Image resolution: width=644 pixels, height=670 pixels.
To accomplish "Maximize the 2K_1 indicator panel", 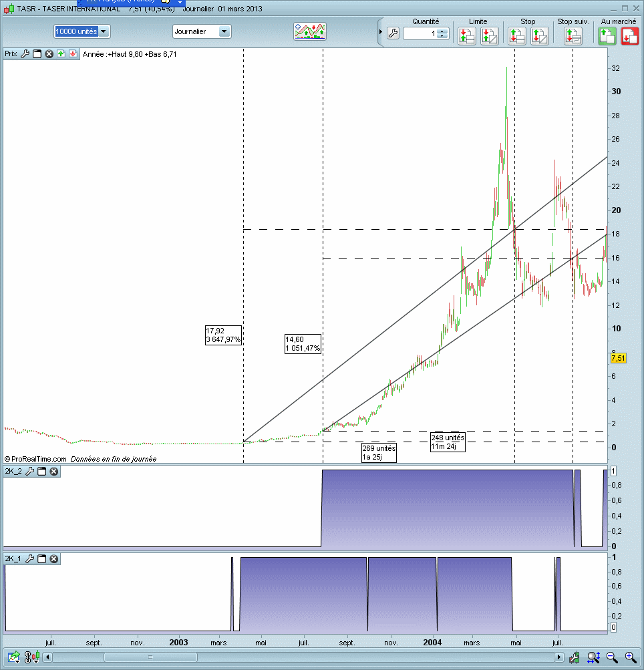I will tap(42, 559).
